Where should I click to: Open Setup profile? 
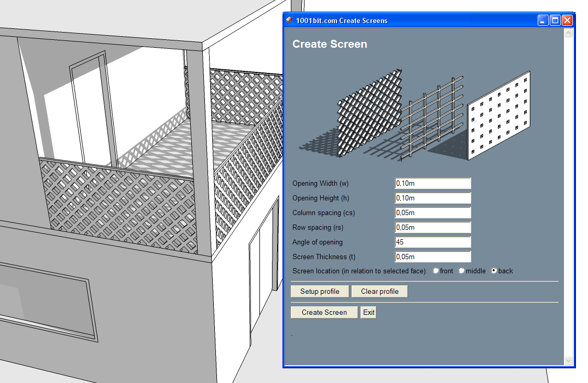coord(320,291)
